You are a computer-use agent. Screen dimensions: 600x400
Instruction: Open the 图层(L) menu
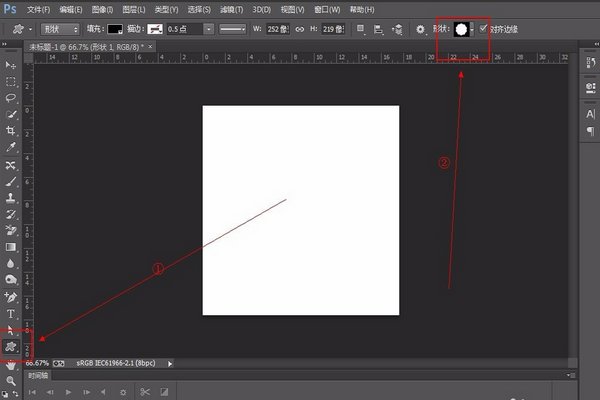click(x=129, y=9)
